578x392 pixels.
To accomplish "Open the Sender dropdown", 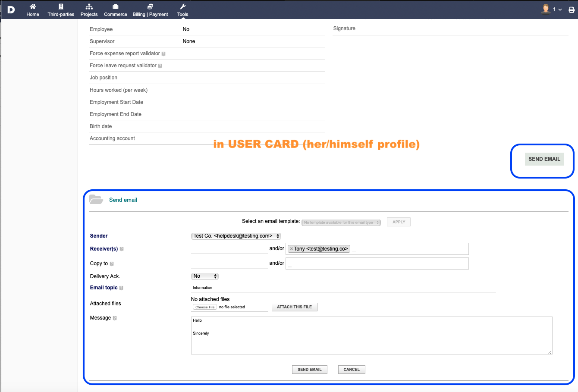I will pos(236,236).
